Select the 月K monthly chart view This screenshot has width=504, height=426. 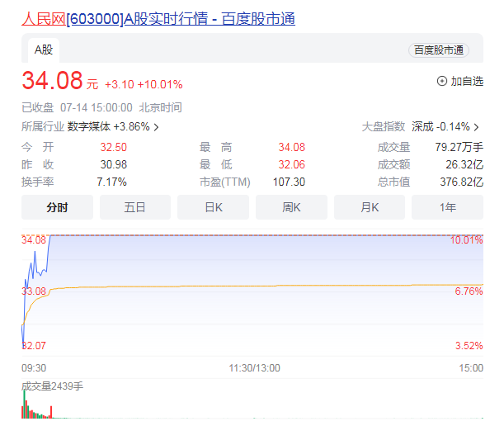coord(370,207)
